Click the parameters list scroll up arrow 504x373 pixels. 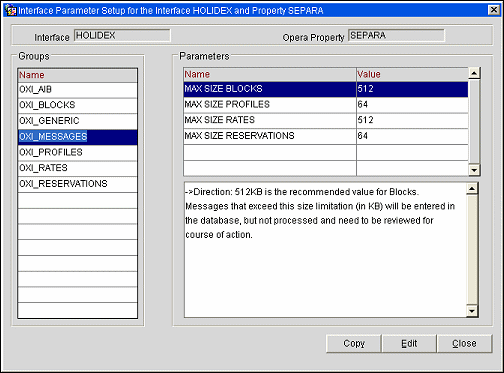tap(474, 73)
